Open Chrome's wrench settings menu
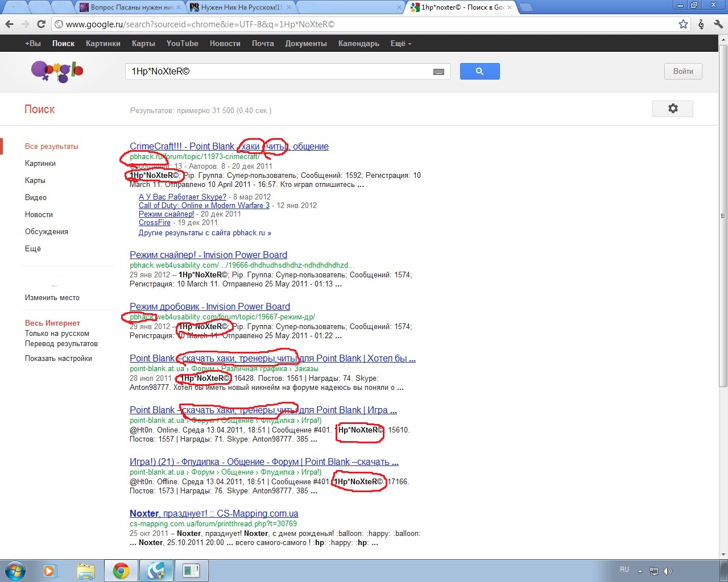 [718, 24]
